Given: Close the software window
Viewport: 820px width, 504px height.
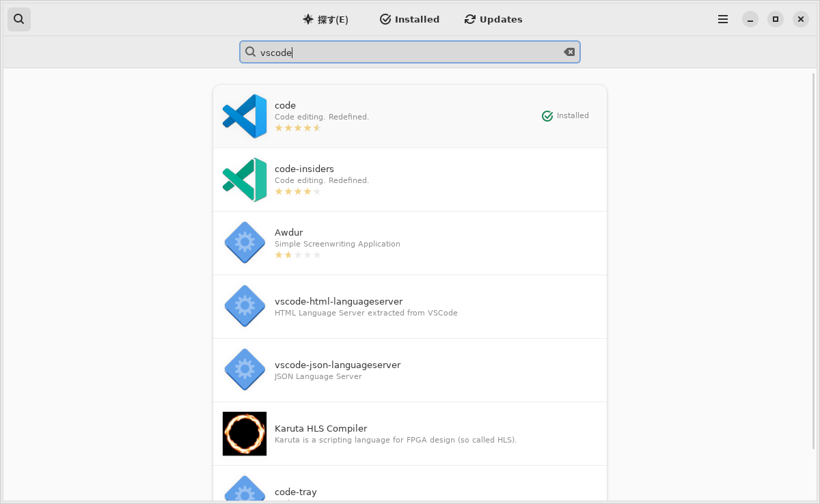Looking at the screenshot, I should (801, 19).
